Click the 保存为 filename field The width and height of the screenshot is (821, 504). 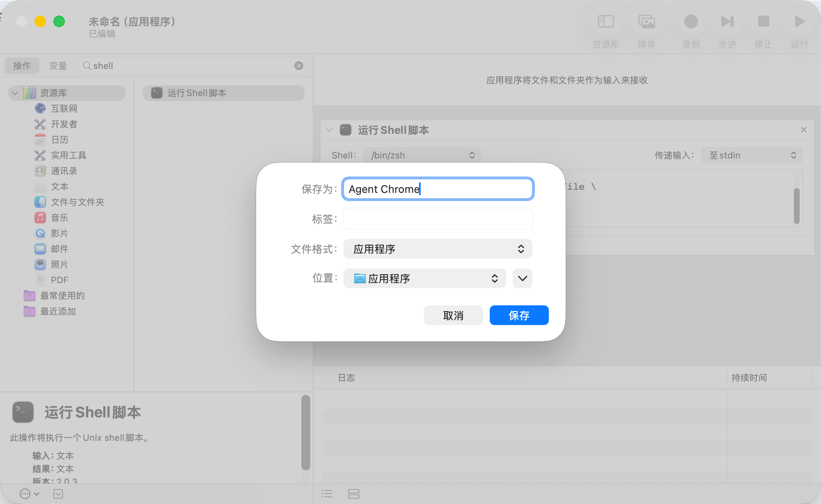pyautogui.click(x=438, y=189)
